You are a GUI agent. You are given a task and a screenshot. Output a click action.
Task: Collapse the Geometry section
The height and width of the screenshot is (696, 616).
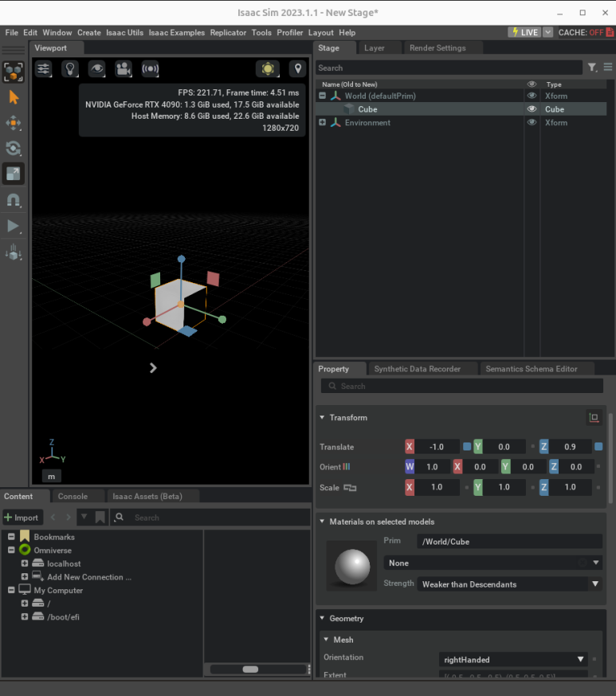tap(322, 618)
